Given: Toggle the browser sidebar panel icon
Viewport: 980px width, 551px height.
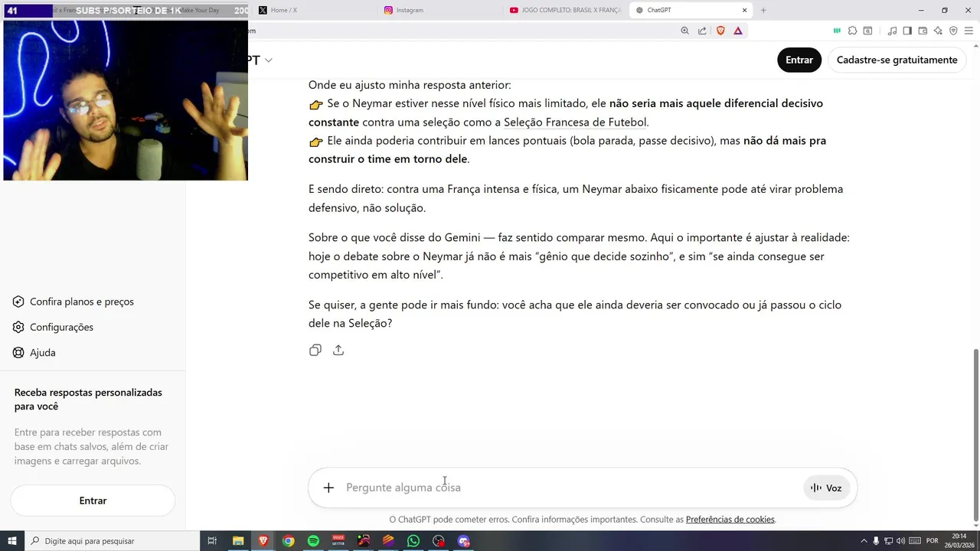Looking at the screenshot, I should coord(907,31).
